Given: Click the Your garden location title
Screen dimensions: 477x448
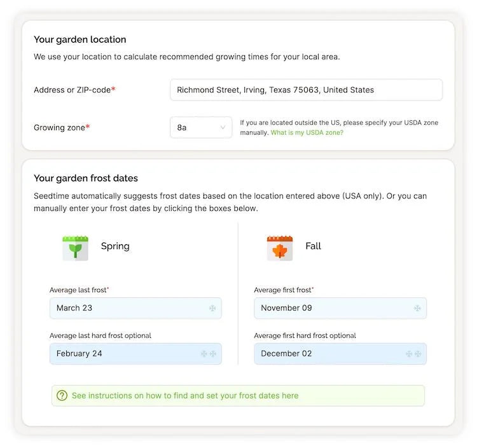Looking at the screenshot, I should tap(79, 39).
